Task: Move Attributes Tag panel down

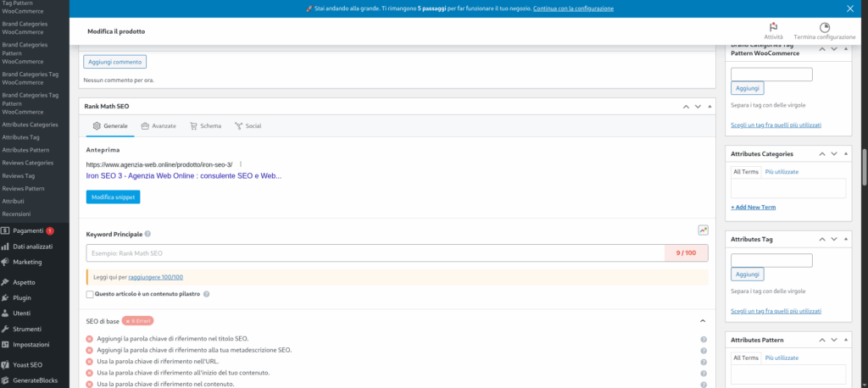Action: (834, 240)
